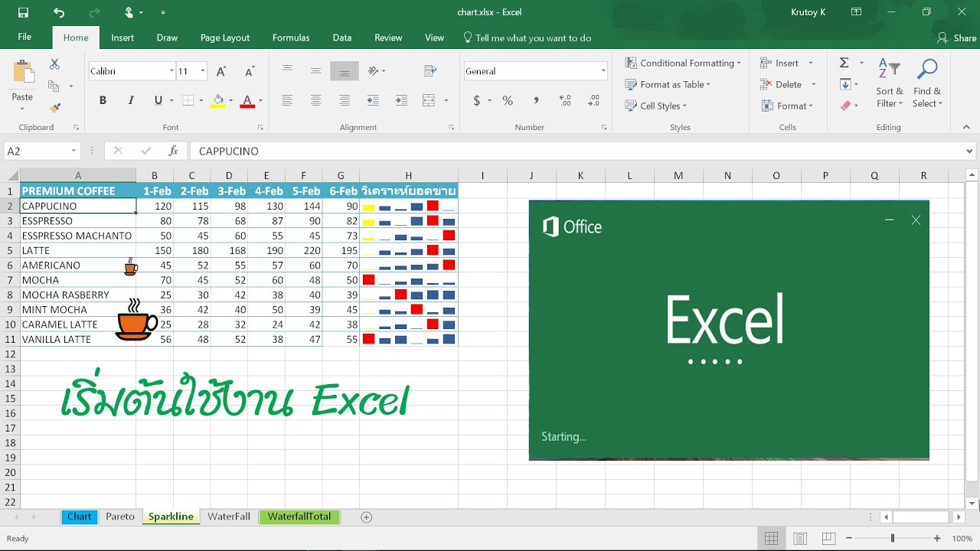Apply yellow fill color to cell
Image resolution: width=980 pixels, height=551 pixels.
[x=217, y=100]
